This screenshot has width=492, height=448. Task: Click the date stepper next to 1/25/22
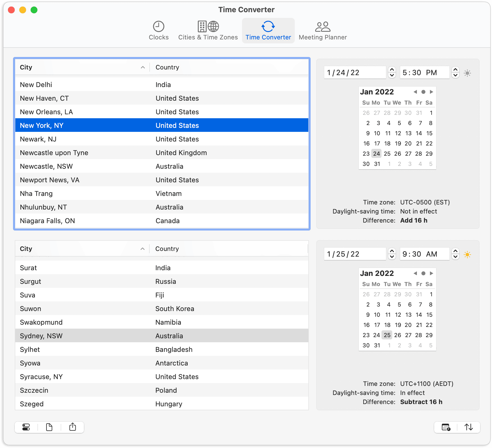coord(392,254)
